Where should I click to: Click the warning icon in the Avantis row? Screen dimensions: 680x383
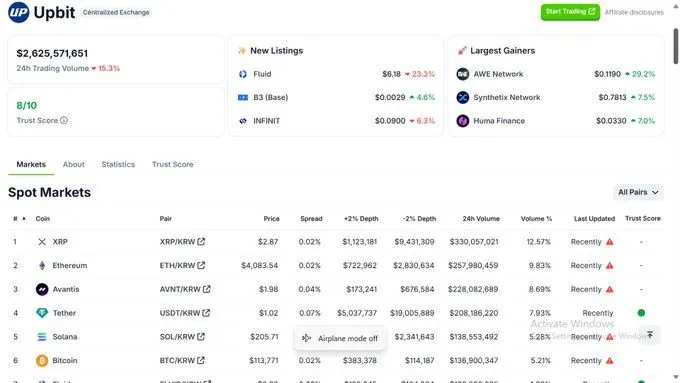(609, 289)
